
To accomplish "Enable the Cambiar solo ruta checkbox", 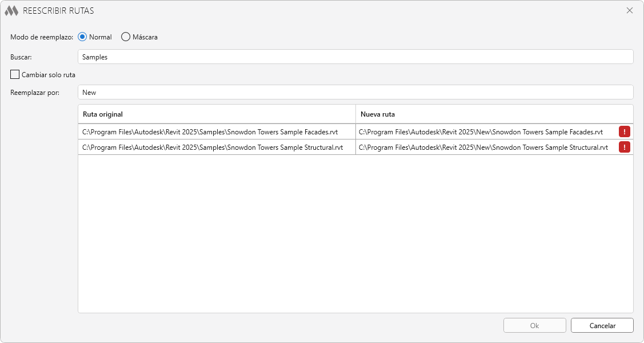I will point(15,74).
